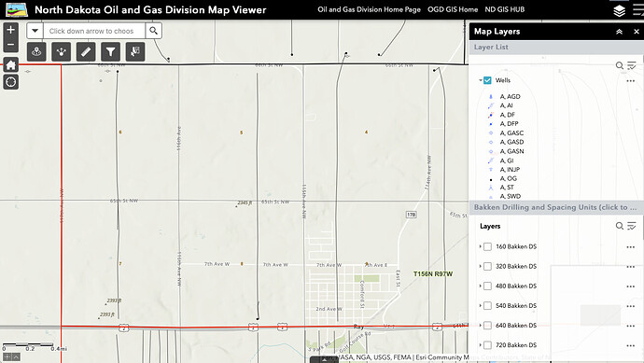Viewport: 644px width, 363px height.
Task: Open Oil and Gas Division Home Page
Action: [369, 9]
